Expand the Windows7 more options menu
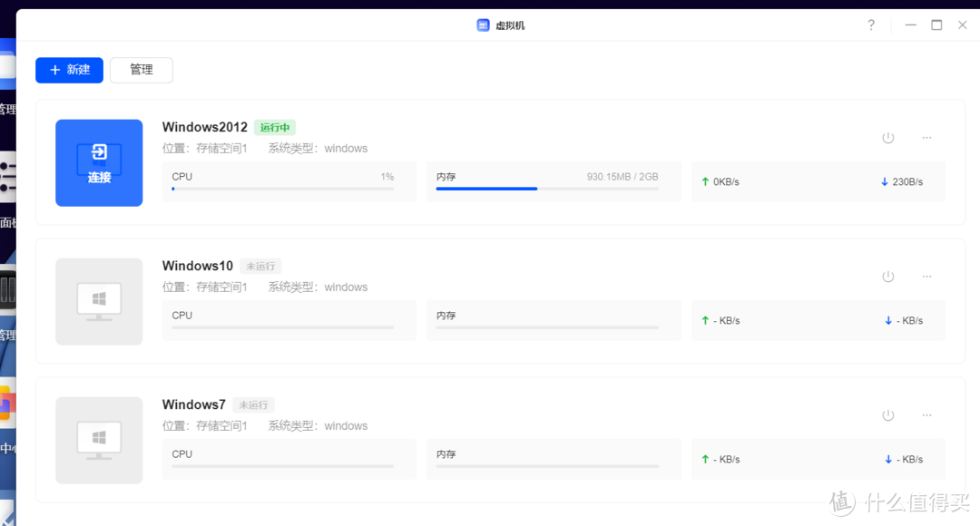Screen dimensions: 980x526 pyautogui.click(x=926, y=415)
